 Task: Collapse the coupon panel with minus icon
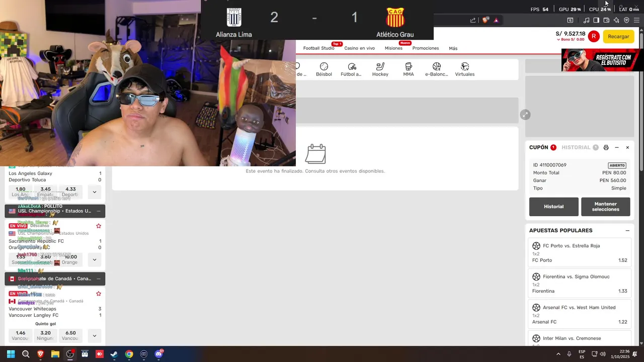coord(617,147)
